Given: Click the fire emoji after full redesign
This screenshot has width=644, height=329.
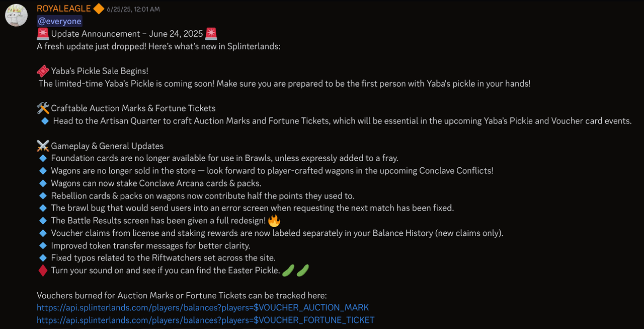Looking at the screenshot, I should click(274, 221).
